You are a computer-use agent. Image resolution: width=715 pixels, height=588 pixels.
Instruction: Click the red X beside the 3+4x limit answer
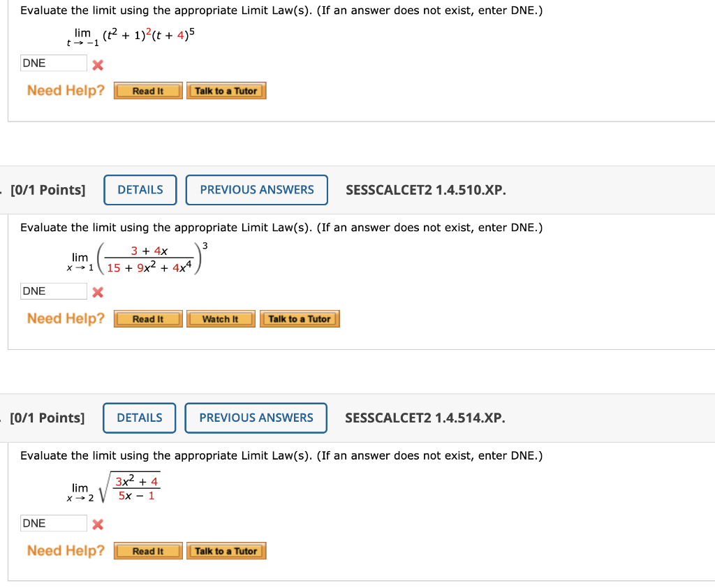(x=97, y=291)
